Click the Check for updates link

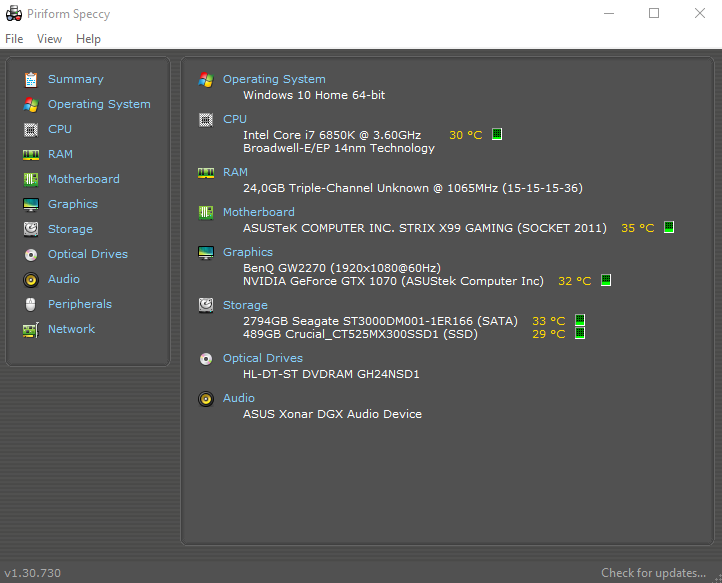pyautogui.click(x=653, y=573)
